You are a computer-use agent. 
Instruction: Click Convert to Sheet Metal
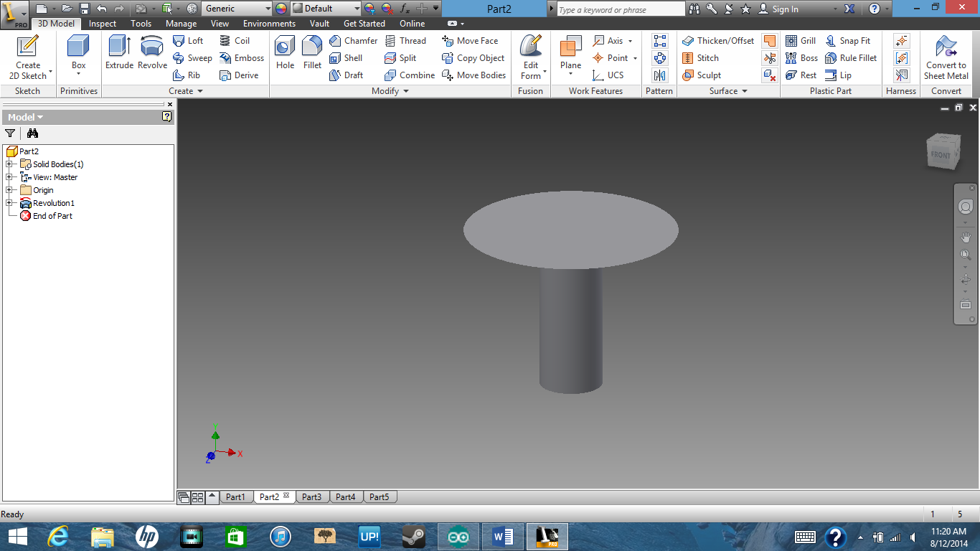pyautogui.click(x=946, y=57)
